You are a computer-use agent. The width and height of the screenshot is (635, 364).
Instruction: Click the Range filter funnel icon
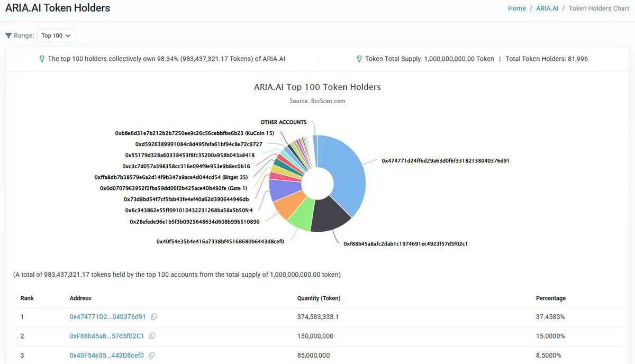click(8, 35)
